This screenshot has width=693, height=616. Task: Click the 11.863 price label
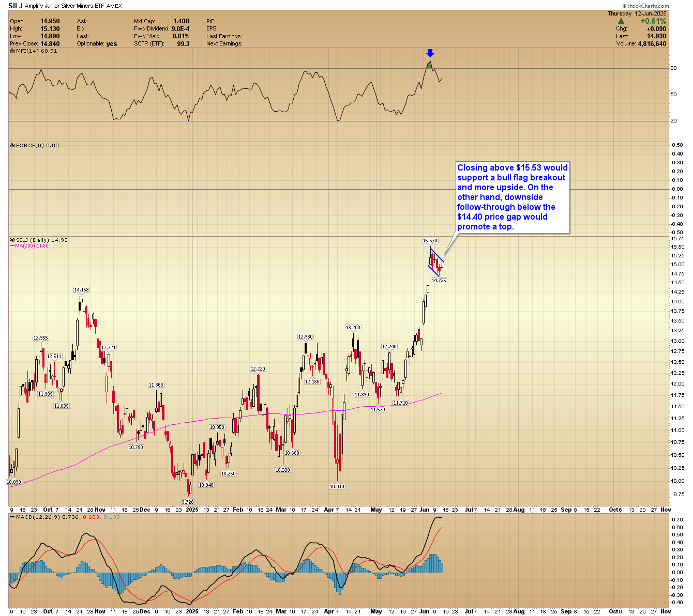pos(156,385)
